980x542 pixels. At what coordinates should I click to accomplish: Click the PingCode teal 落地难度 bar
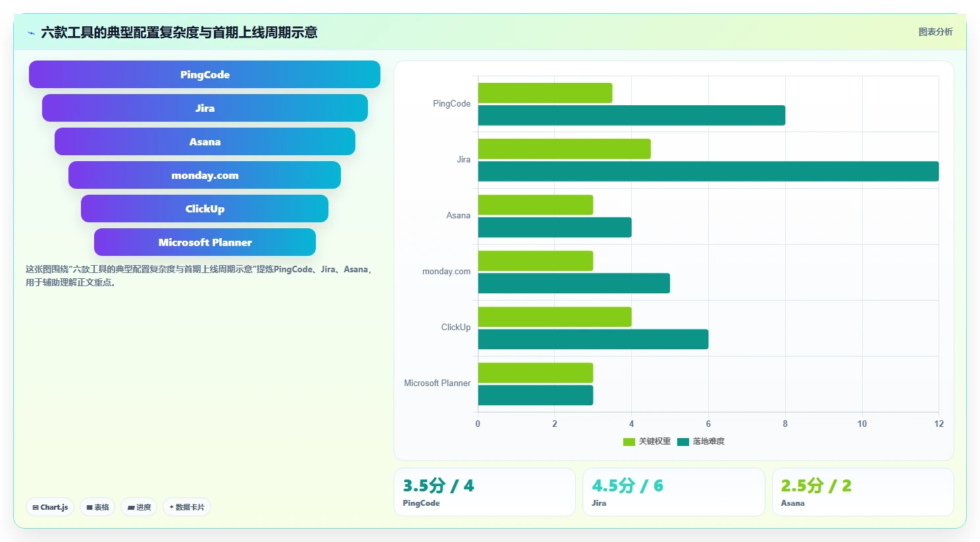click(x=631, y=115)
